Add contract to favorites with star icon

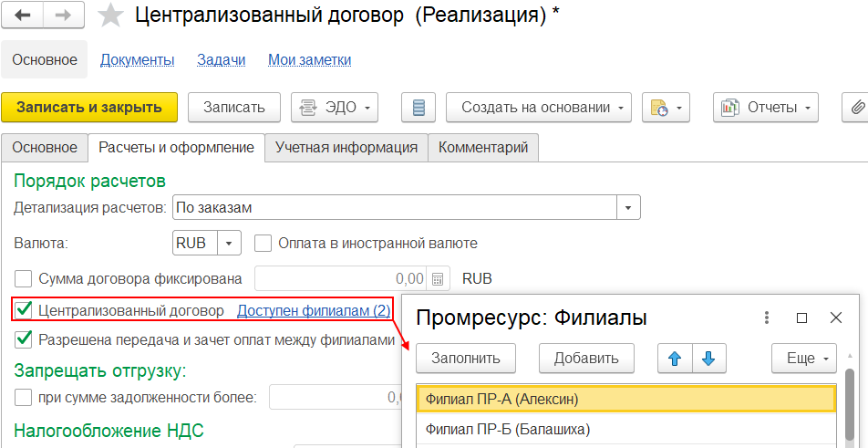click(110, 16)
